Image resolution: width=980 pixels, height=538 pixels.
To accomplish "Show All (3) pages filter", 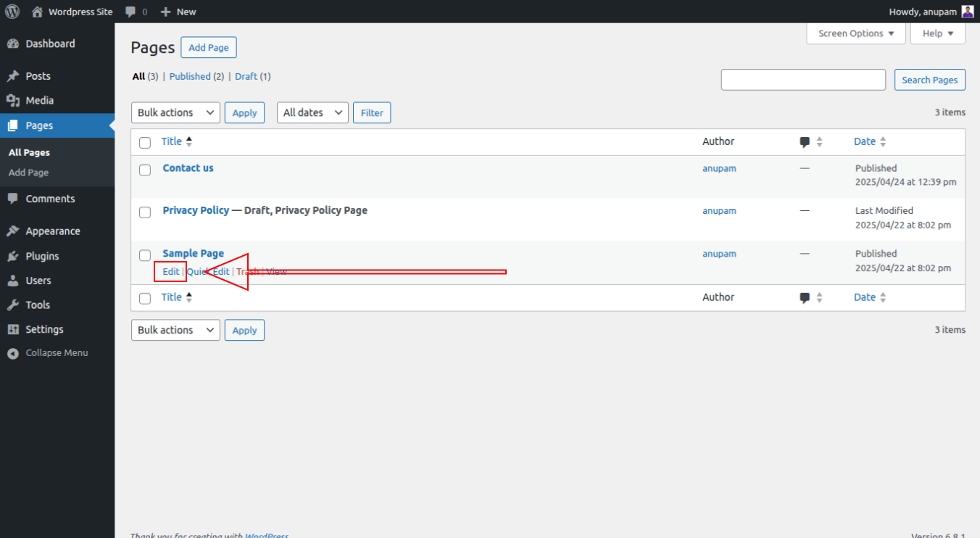I will (x=145, y=76).
